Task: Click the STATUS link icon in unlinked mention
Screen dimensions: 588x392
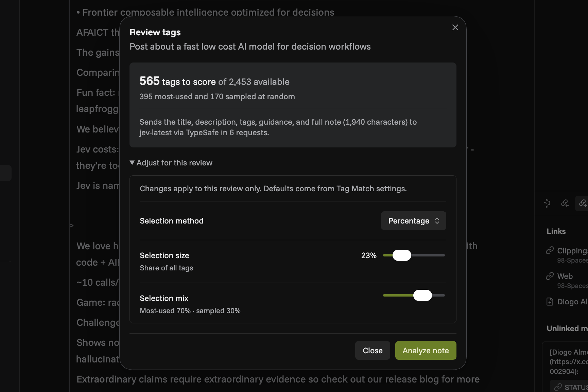Action: [558, 387]
